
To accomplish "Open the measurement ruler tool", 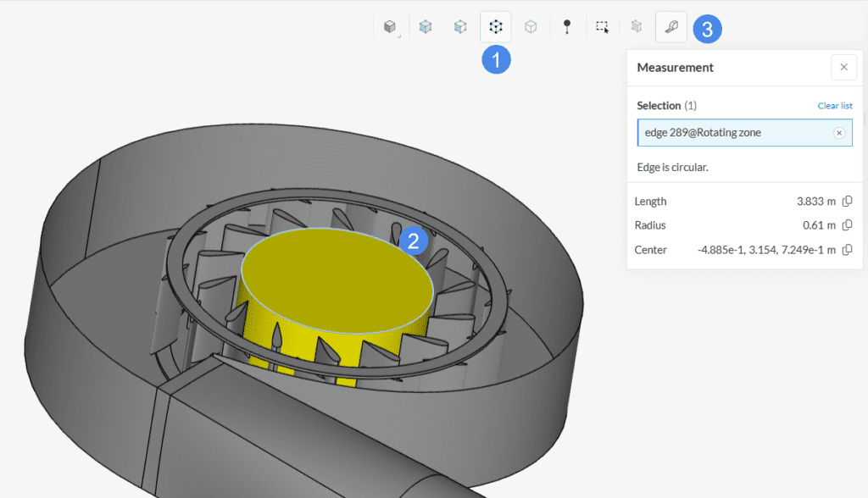I will [x=670, y=26].
